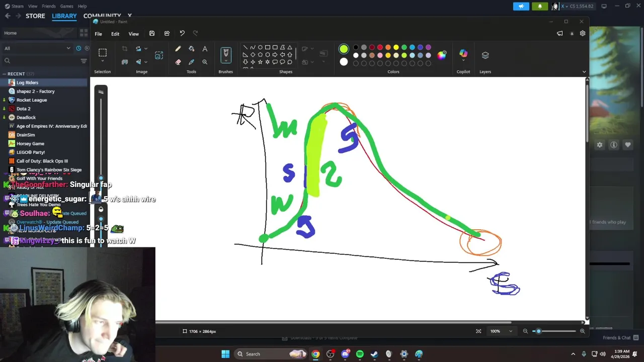Open Spotify from the taskbar

pos(360,354)
